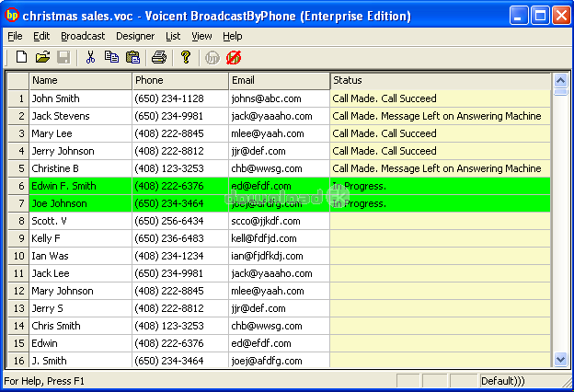
Task: Click the red crossed bp Stop Broadcast icon
Action: click(x=234, y=58)
